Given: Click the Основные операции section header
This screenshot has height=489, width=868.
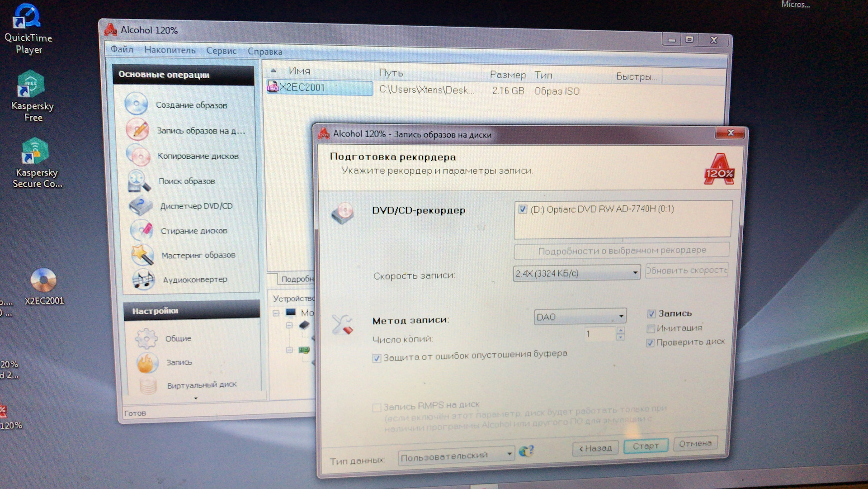Looking at the screenshot, I should 183,75.
